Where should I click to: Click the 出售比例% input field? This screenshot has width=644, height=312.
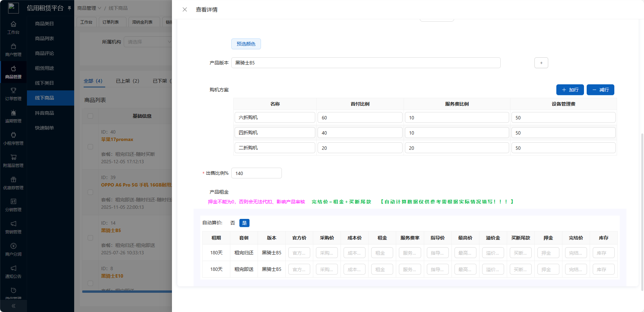click(256, 173)
